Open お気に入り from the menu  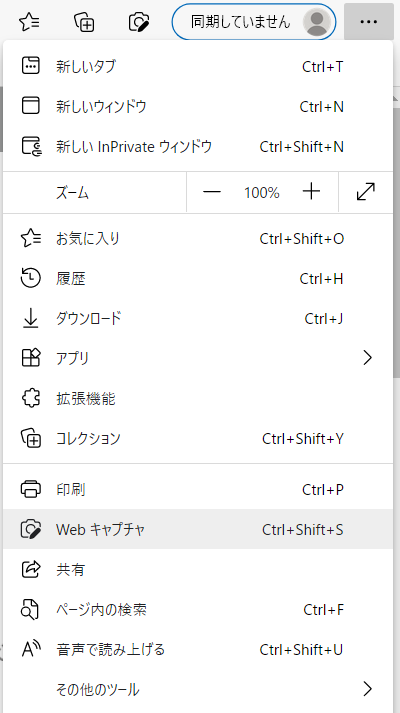point(198,238)
